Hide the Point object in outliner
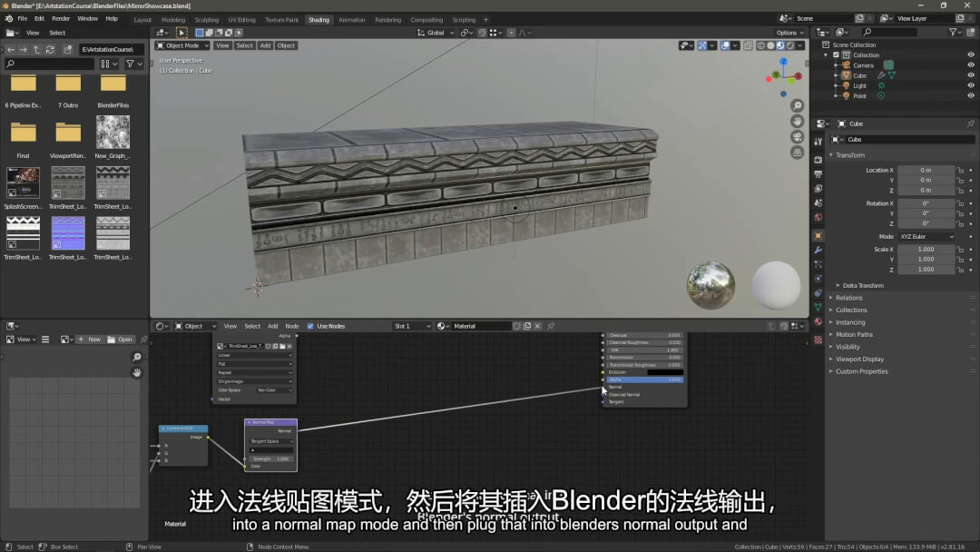 click(x=971, y=95)
